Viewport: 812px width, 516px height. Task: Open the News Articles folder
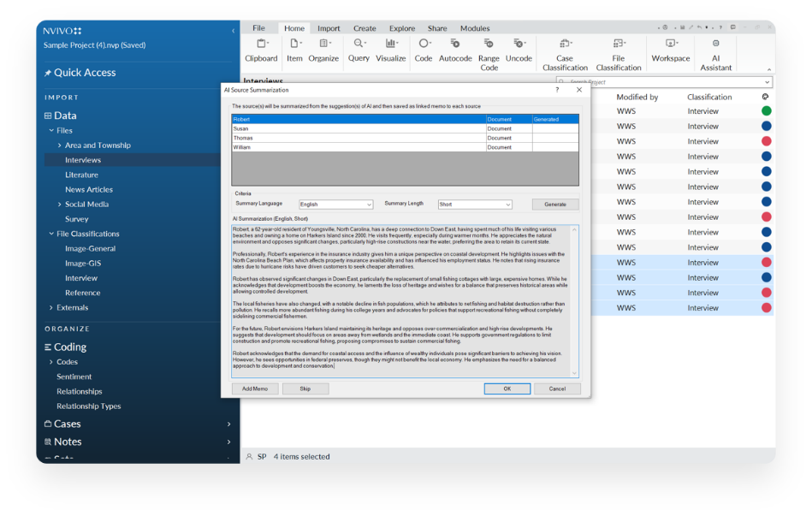click(89, 190)
